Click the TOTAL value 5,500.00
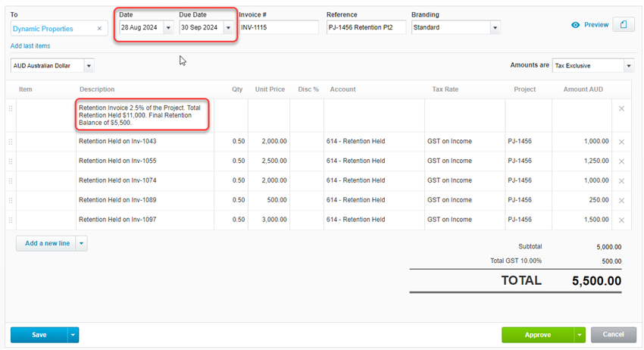 point(596,281)
